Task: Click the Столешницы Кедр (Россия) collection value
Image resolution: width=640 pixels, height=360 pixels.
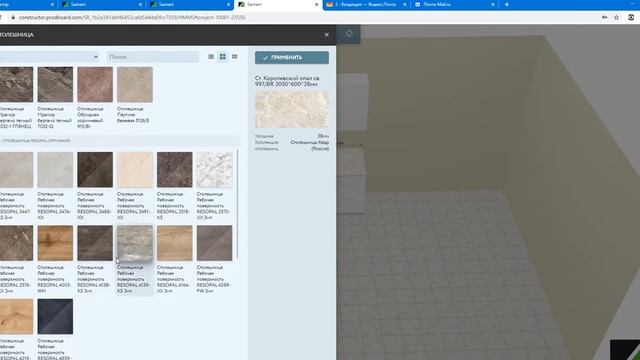Action: 309,145
